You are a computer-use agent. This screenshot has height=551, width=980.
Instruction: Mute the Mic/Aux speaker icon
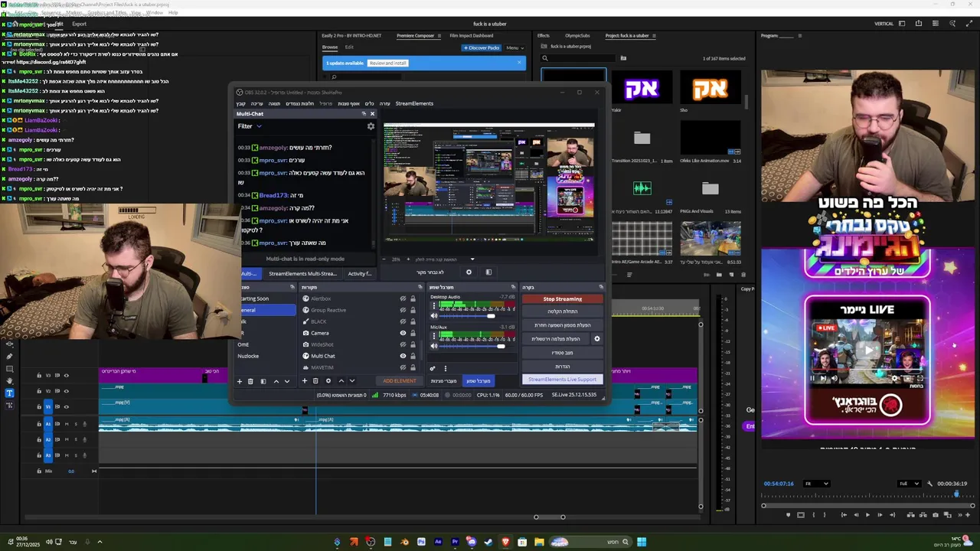pos(434,346)
